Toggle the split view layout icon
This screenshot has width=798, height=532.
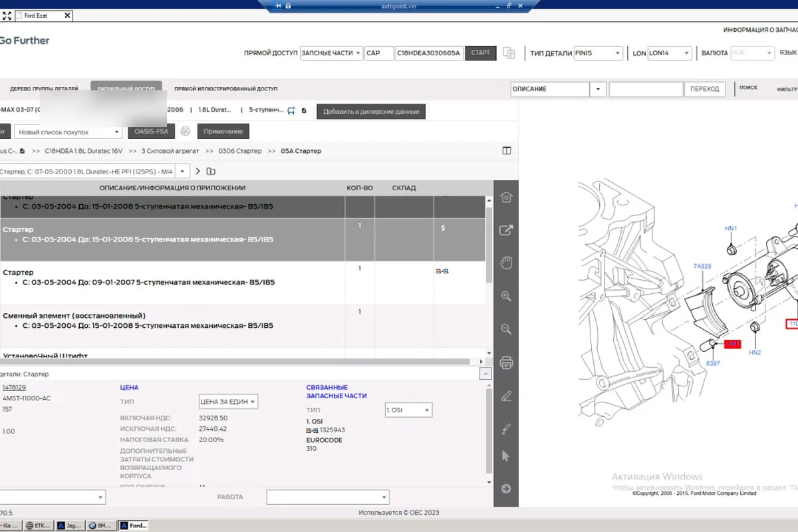point(507,151)
